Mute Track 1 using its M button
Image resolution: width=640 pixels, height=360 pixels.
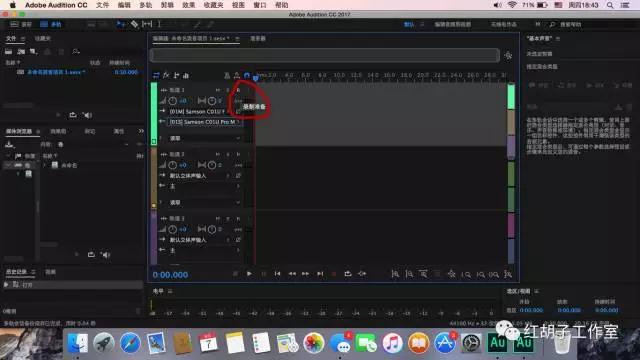click(218, 90)
